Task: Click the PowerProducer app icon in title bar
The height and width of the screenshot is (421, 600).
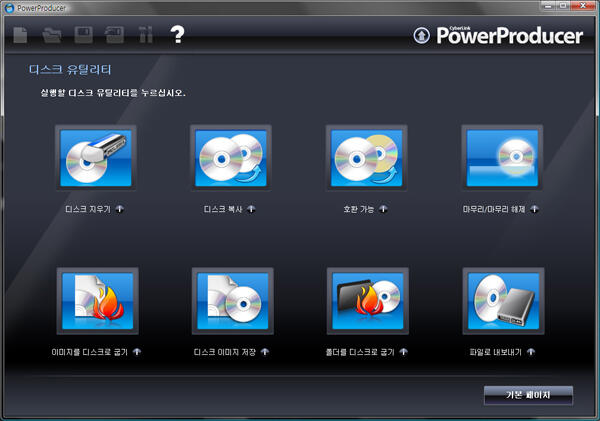Action: 9,8
